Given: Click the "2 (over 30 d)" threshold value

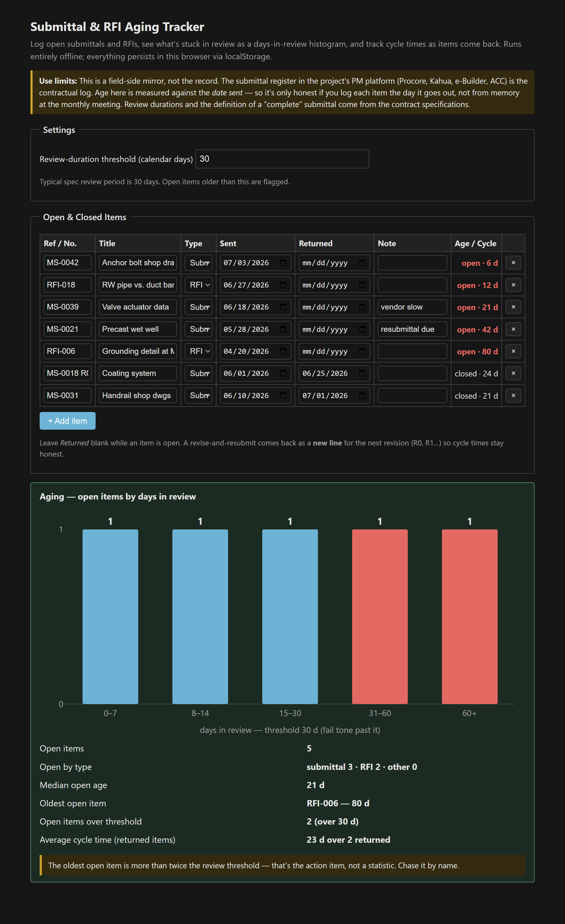Looking at the screenshot, I should click(332, 822).
